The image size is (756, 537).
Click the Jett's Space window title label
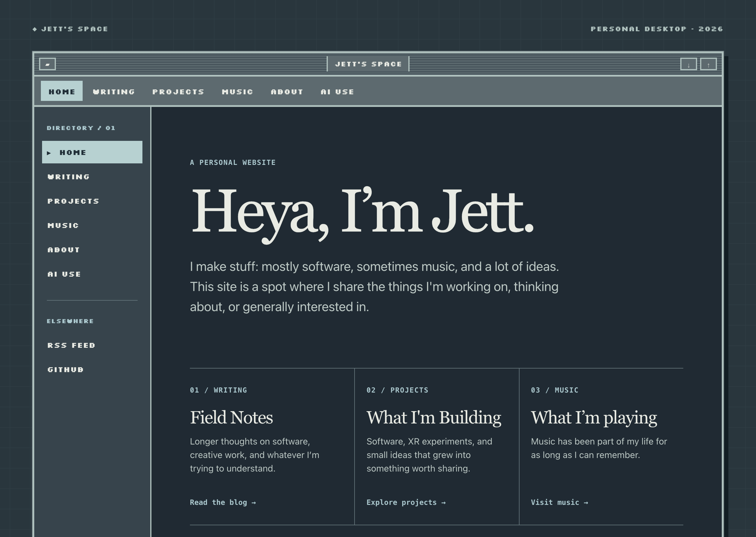coord(368,64)
